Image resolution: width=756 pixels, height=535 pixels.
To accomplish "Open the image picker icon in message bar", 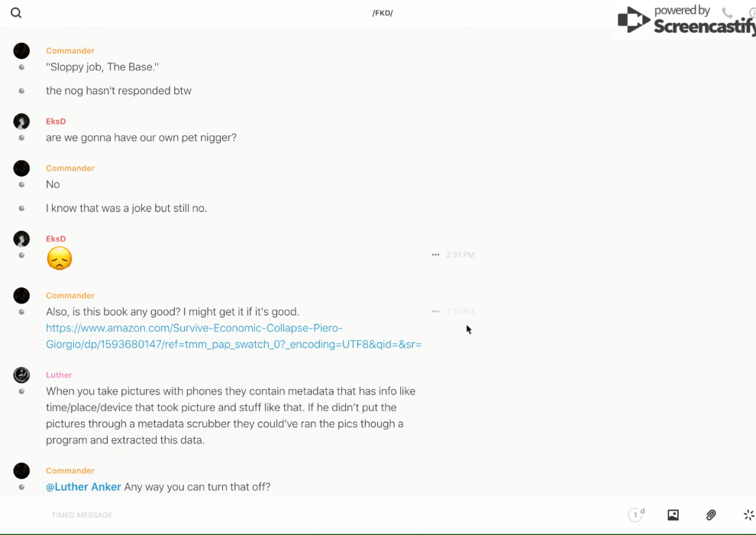I will tap(673, 515).
